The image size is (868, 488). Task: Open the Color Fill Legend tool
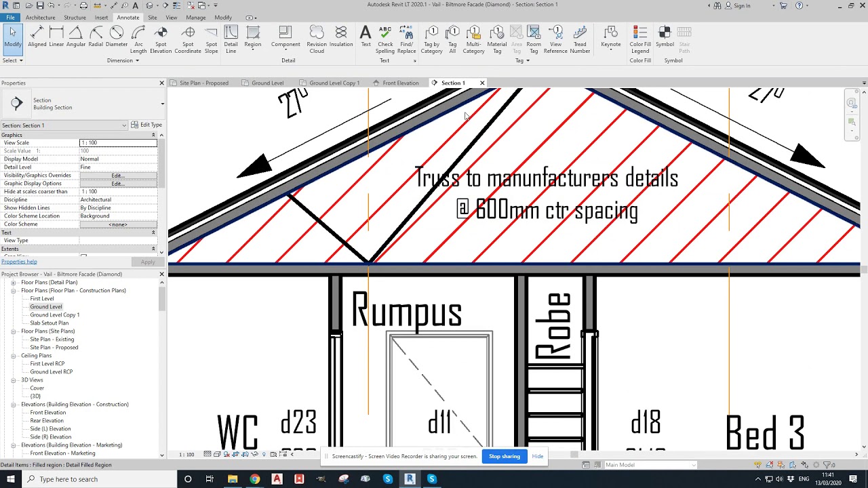[640, 39]
